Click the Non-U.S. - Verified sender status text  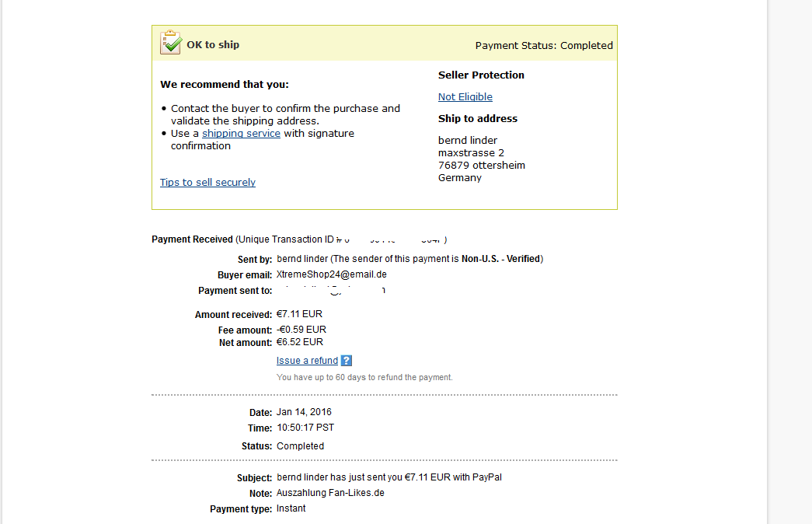pyautogui.click(x=501, y=259)
